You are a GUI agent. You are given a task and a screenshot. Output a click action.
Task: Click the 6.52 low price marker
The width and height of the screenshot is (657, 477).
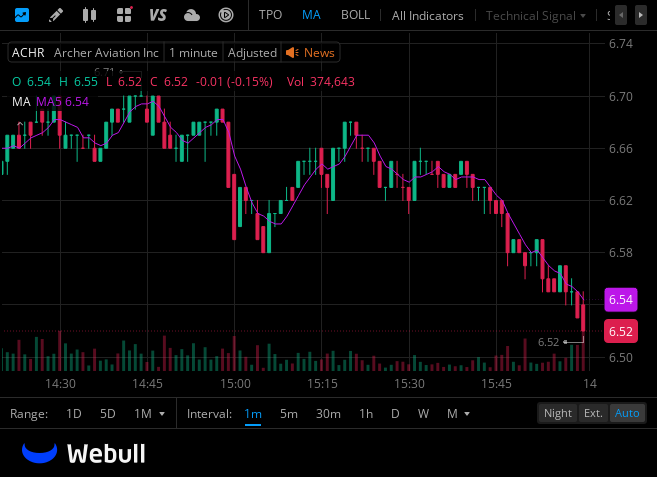[548, 342]
